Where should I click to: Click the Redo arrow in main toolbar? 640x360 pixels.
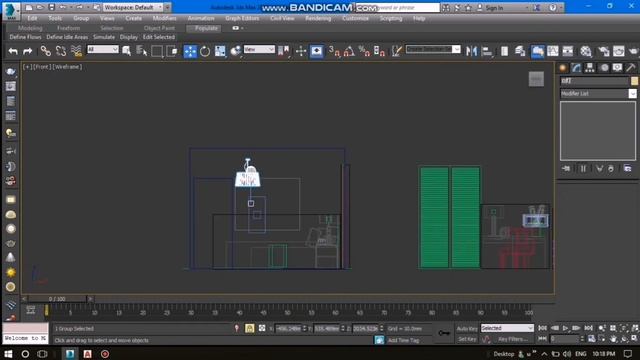point(28,51)
